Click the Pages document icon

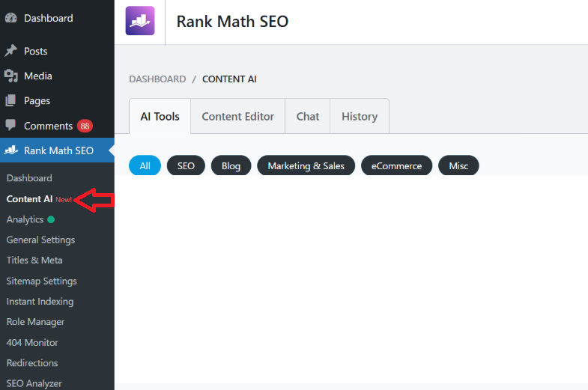coord(11,100)
